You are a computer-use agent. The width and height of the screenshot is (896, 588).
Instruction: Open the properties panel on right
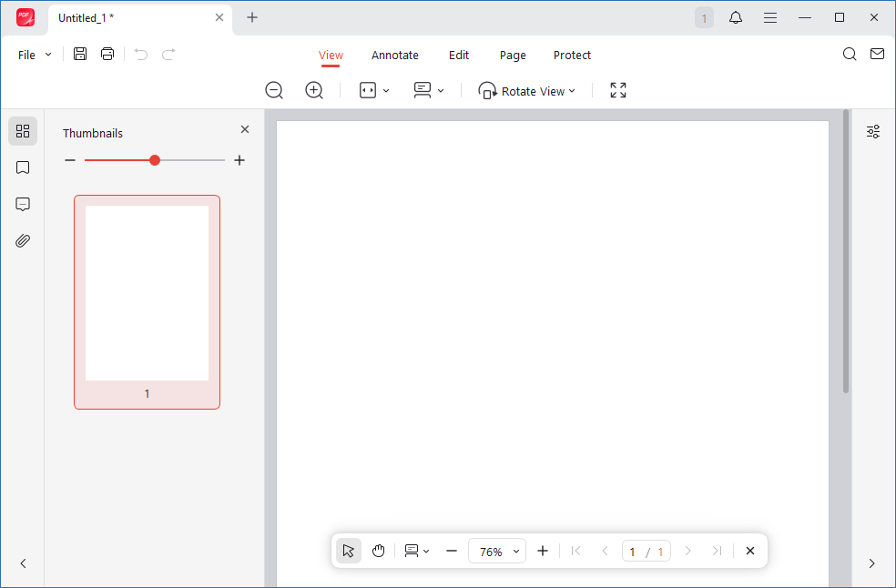(x=873, y=131)
